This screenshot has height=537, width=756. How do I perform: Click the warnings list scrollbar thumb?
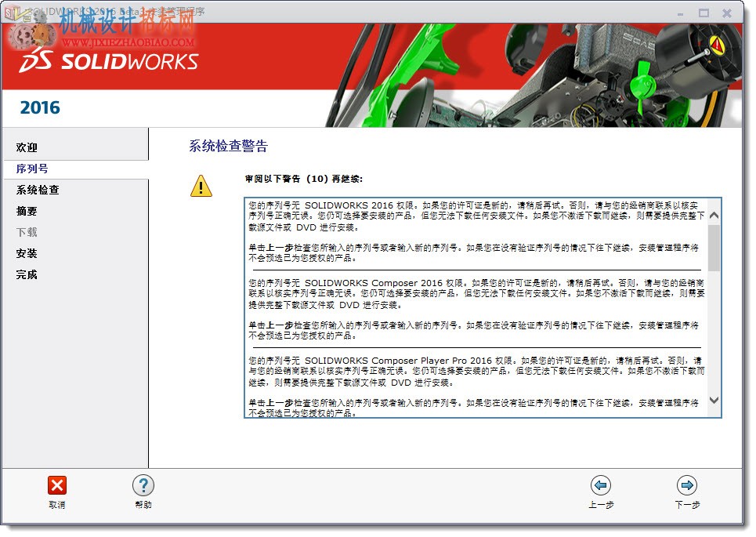714,248
